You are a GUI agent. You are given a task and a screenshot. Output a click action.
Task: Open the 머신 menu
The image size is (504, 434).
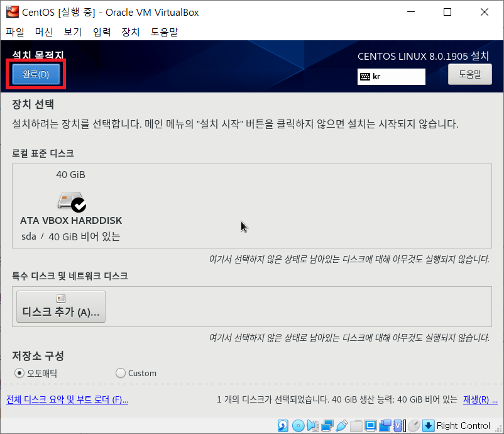tap(44, 32)
